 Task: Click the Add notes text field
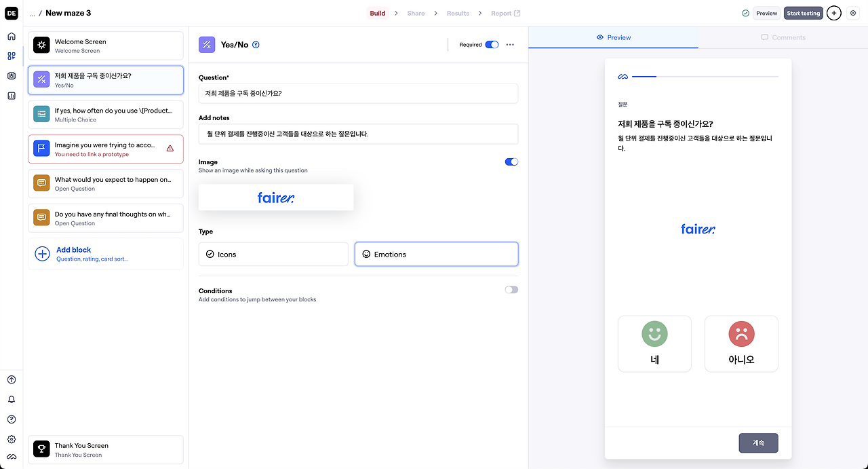[x=358, y=134]
